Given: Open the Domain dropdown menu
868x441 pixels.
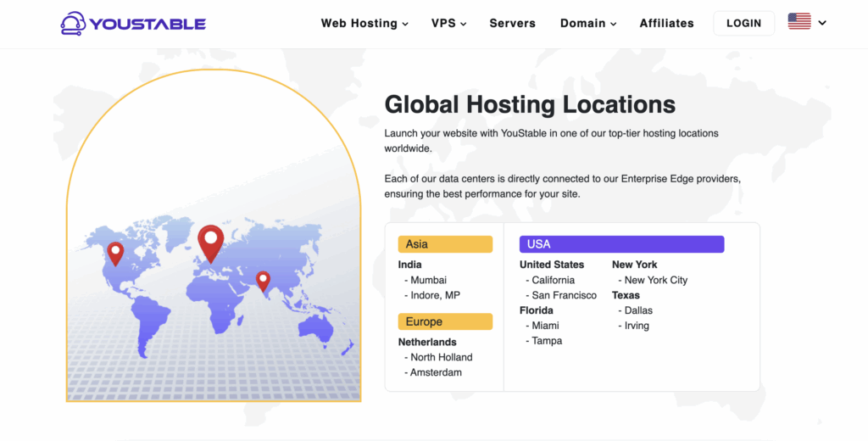Looking at the screenshot, I should (x=588, y=23).
